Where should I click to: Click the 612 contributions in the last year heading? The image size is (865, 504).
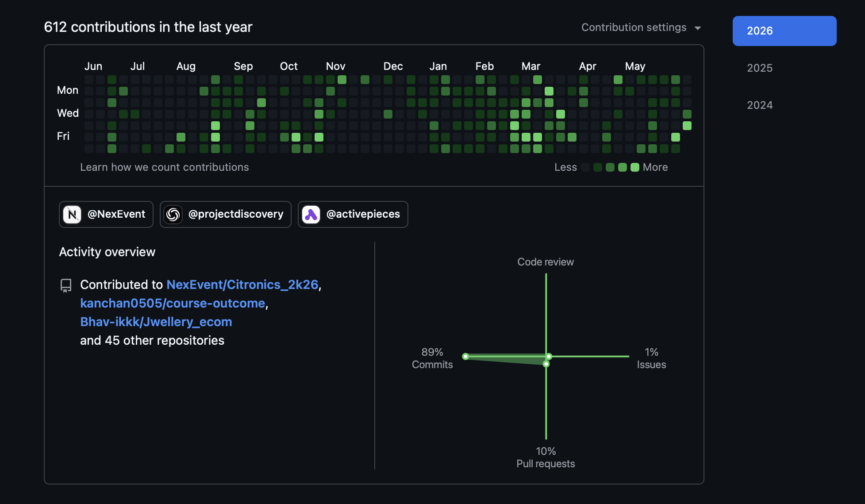point(148,27)
